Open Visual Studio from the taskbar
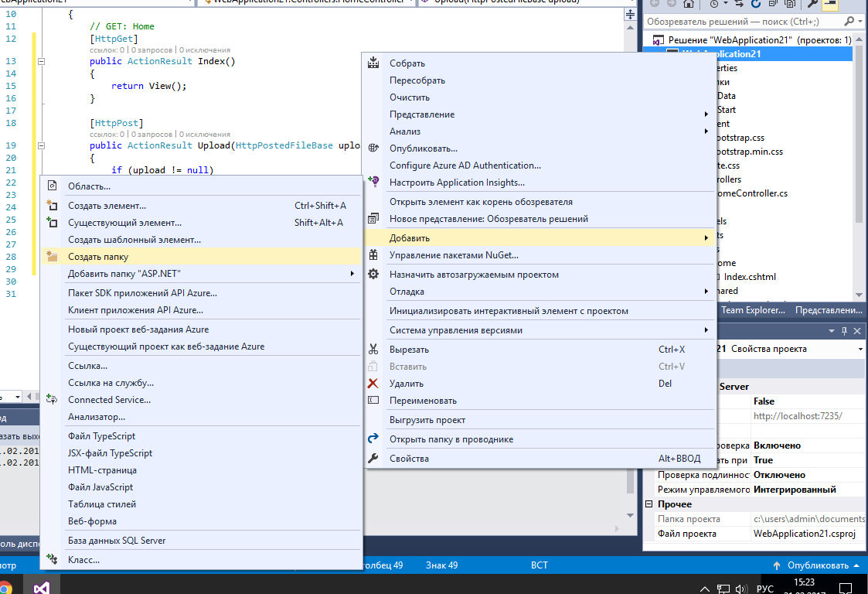Image resolution: width=868 pixels, height=594 pixels. 42,586
